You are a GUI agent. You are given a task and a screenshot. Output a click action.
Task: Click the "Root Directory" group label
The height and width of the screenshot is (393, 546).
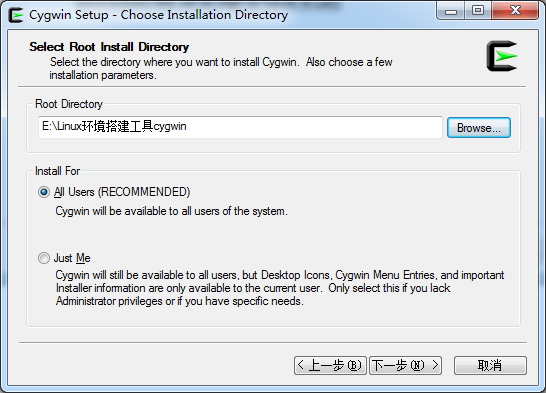coord(69,104)
